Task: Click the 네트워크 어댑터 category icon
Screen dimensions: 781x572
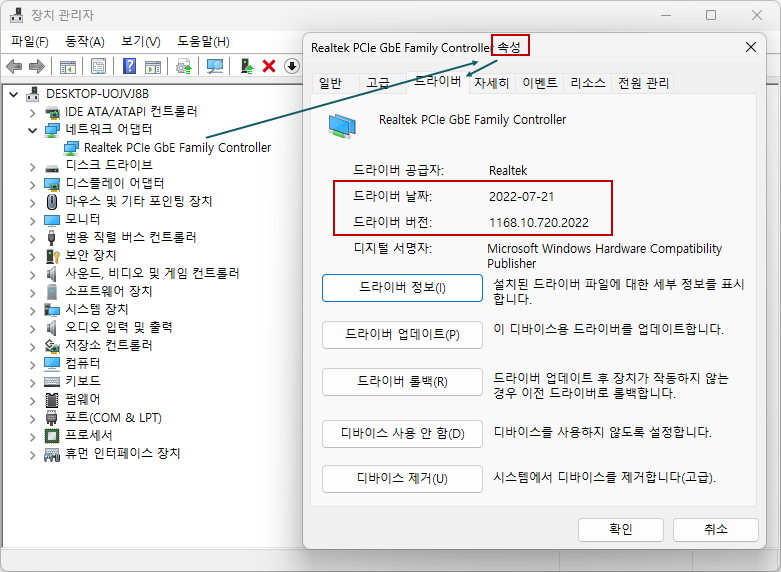Action: point(52,130)
